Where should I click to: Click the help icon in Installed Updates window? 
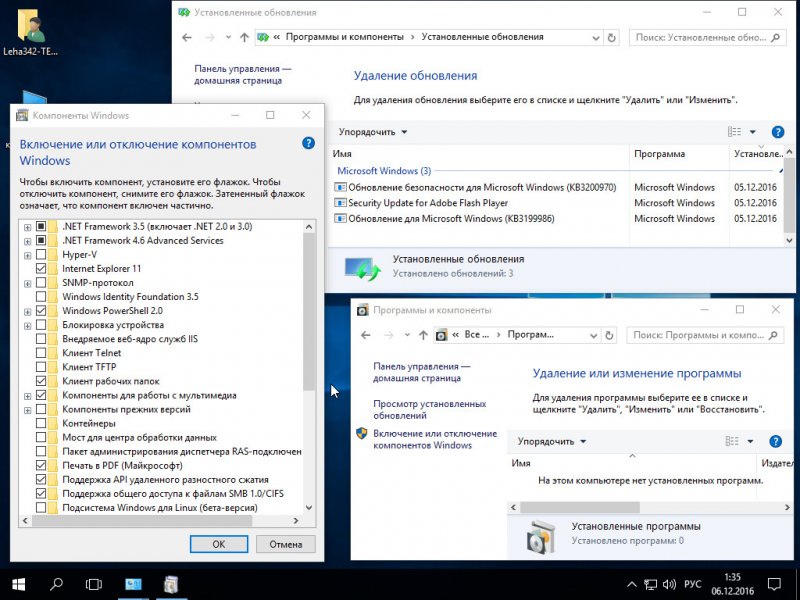click(778, 132)
